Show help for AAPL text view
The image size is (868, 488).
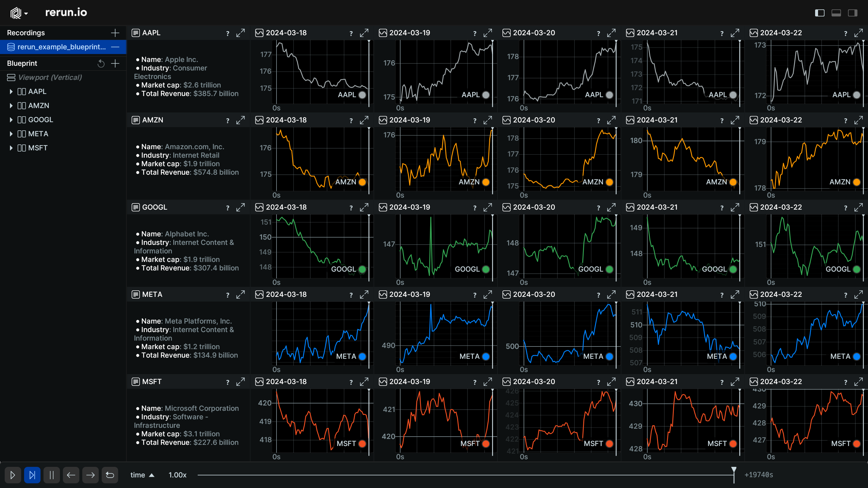[x=228, y=33]
